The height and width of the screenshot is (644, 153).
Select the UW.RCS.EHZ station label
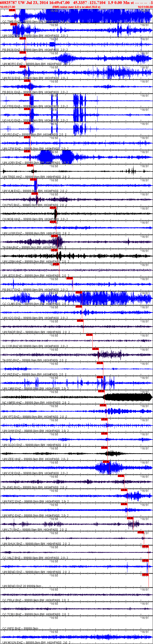pyautogui.click(x=35, y=78)
